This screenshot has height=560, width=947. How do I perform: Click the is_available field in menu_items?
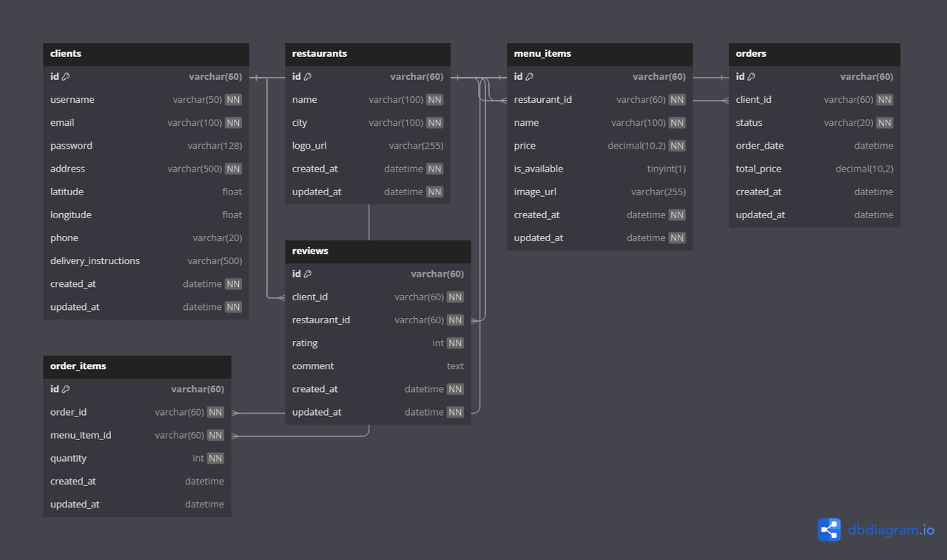(600, 169)
